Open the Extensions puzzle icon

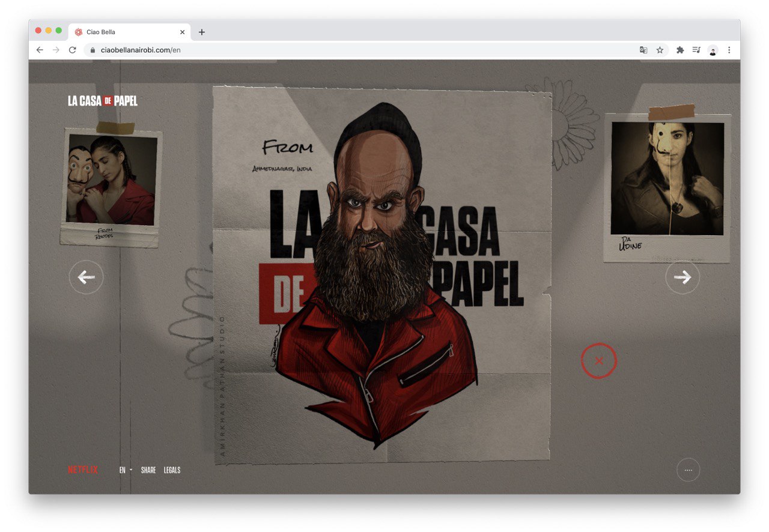(x=680, y=50)
